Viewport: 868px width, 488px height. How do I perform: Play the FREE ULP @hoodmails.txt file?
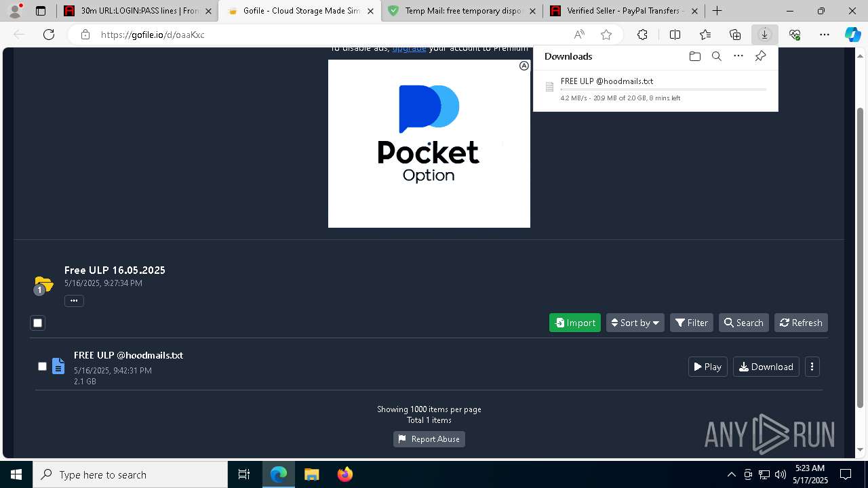(x=708, y=367)
